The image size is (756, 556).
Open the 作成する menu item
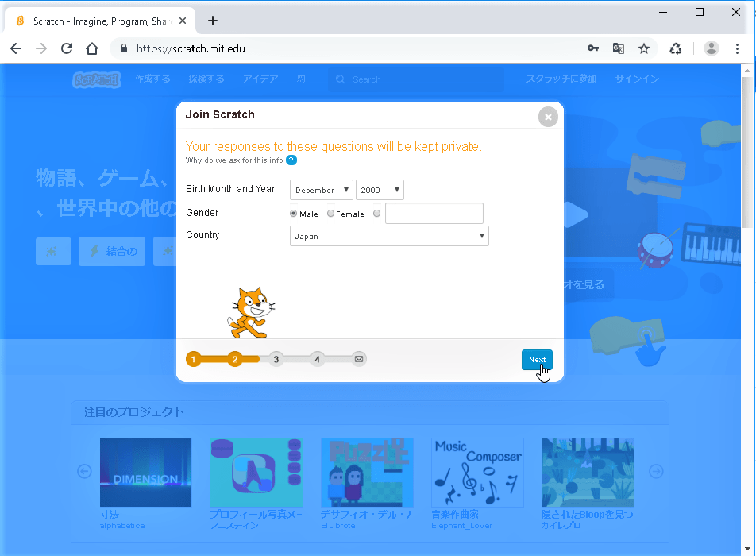pos(152,79)
